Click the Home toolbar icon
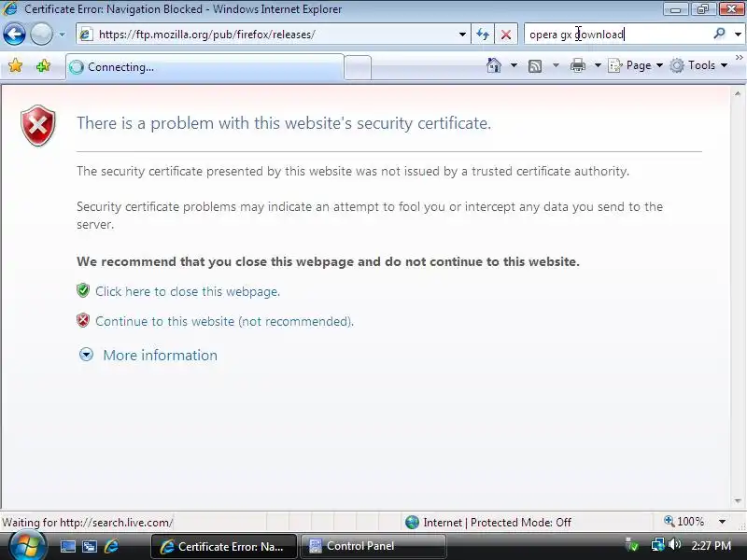This screenshot has height=560, width=747. pyautogui.click(x=494, y=65)
